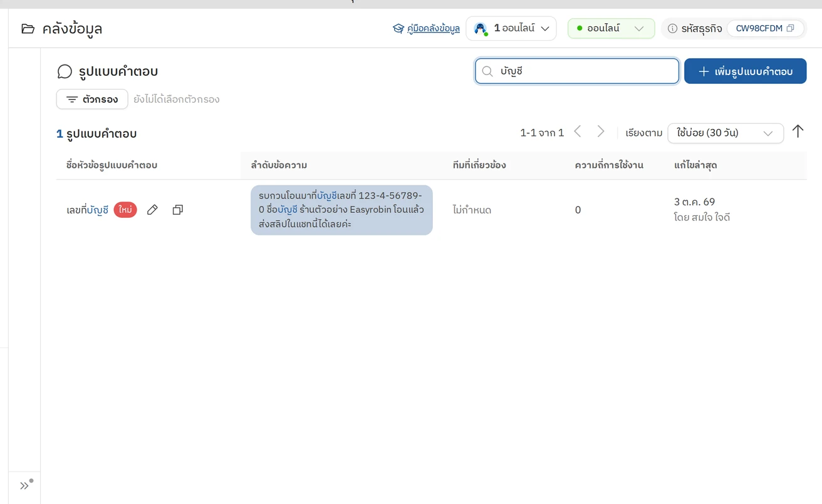The image size is (822, 504).
Task: Click the แก้ไขล่าสุด column header
Action: coord(695,165)
